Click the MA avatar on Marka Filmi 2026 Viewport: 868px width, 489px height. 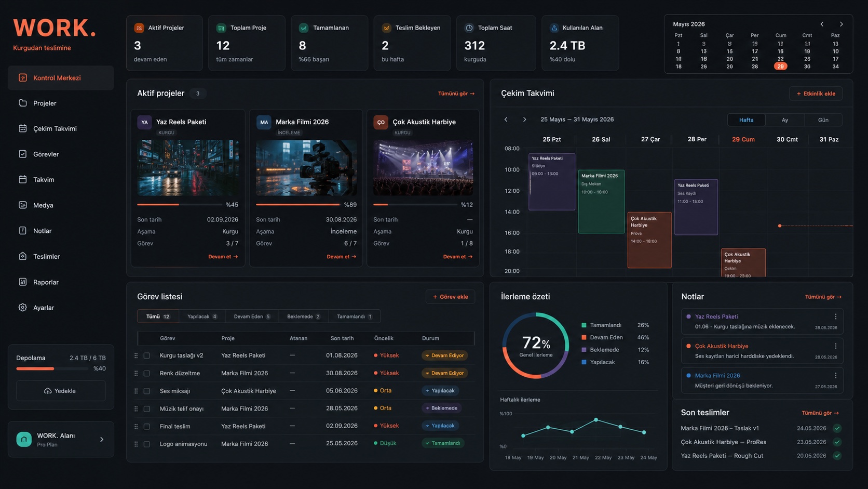tap(264, 122)
